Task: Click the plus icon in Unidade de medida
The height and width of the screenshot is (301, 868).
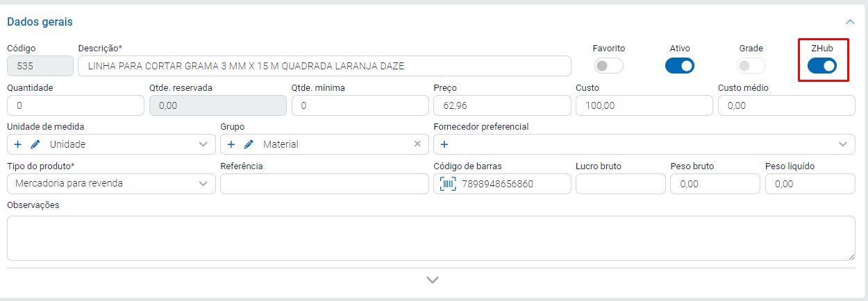Action: [18, 144]
